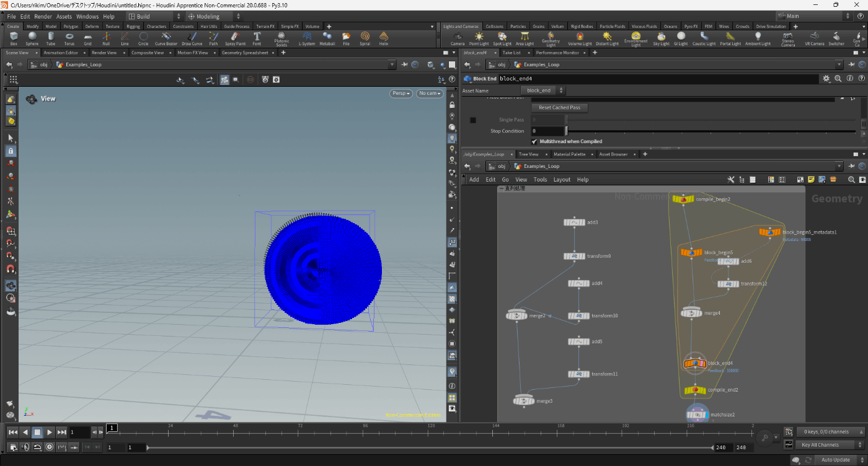Toggle pin on the parameter pane path
This screenshot has height=466, width=868.
click(x=852, y=64)
